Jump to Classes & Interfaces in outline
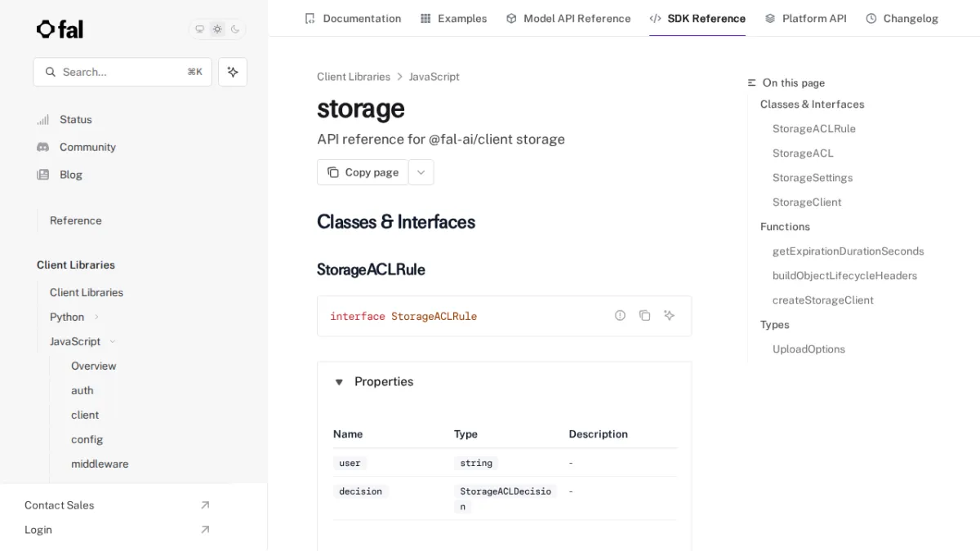 click(x=812, y=104)
